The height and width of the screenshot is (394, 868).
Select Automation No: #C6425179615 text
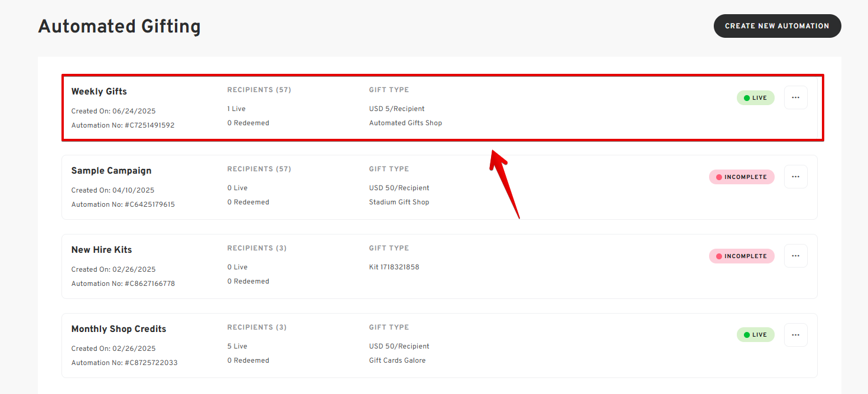pos(123,204)
